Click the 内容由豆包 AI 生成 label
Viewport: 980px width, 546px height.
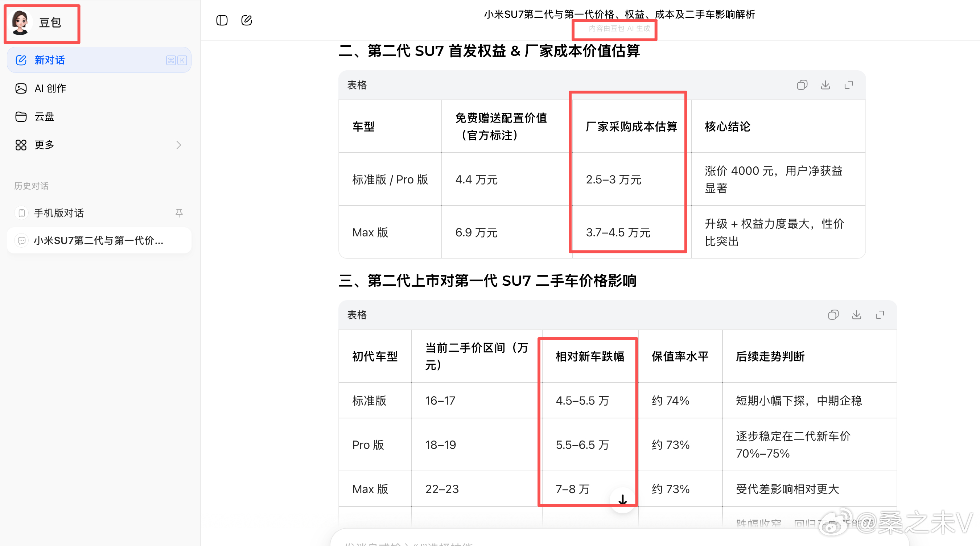(x=614, y=28)
